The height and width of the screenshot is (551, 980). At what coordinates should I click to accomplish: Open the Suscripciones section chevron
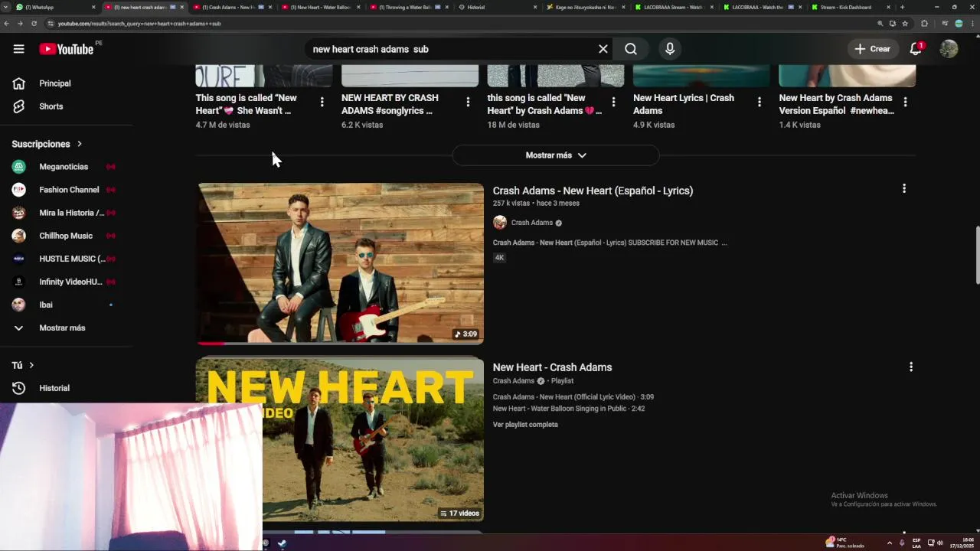tap(79, 144)
